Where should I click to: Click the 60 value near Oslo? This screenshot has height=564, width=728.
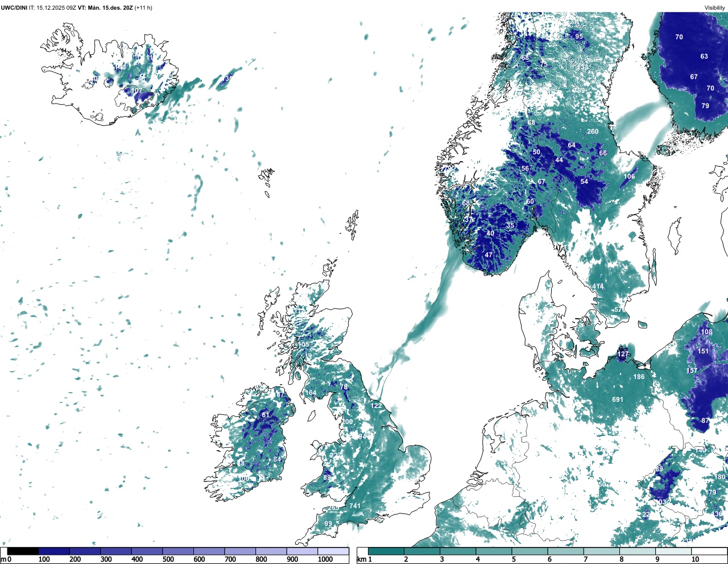click(x=530, y=201)
